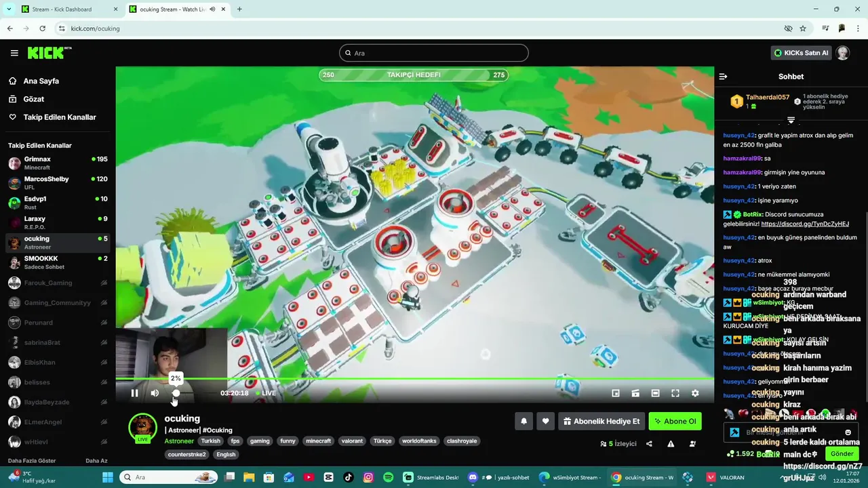
Task: Toggle theater mode icon
Action: tap(655, 393)
